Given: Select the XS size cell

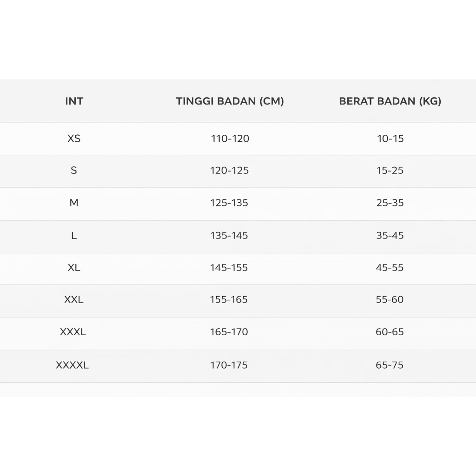Looking at the screenshot, I should (74, 139).
